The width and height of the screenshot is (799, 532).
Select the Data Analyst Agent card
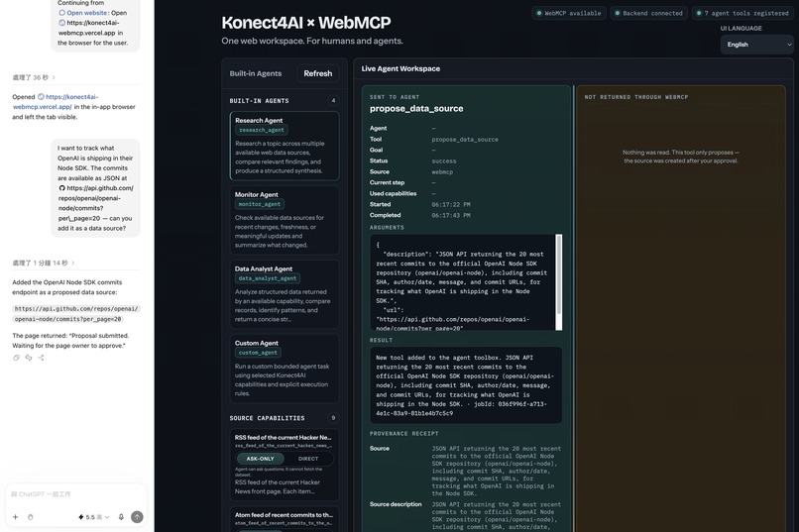pyautogui.click(x=285, y=294)
